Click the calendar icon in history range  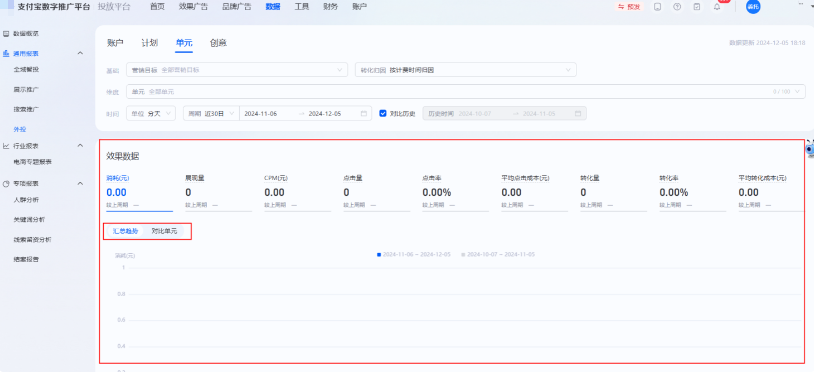tap(578, 114)
